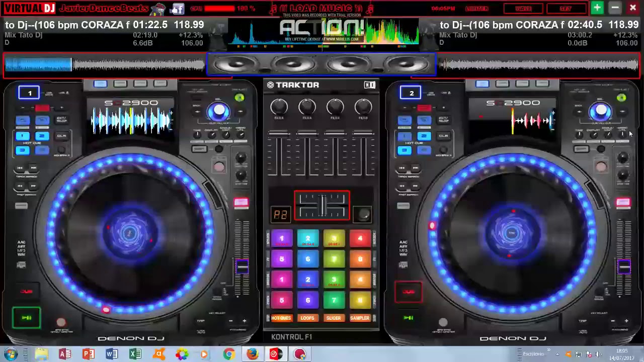This screenshot has width=644, height=362.
Task: Click the blue select knob on deck 1
Action: point(219,111)
